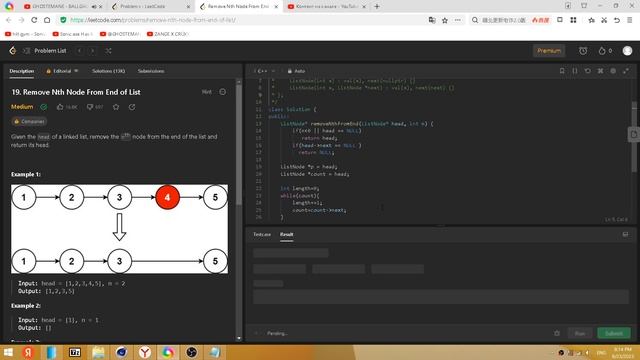Open the Sonic axe bookmark
This screenshot has width=640, height=360.
(x=73, y=34)
